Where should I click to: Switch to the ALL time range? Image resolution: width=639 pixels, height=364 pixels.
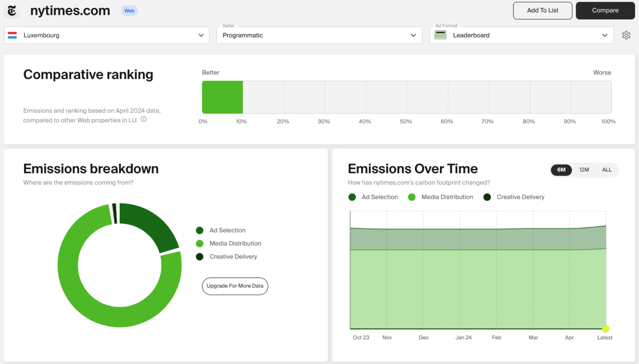point(607,170)
